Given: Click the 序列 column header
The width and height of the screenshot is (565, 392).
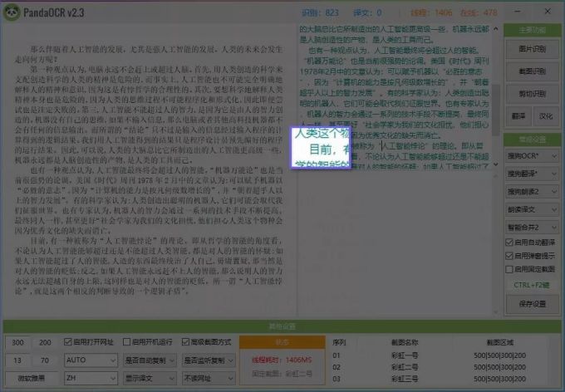Looking at the screenshot, I should pos(339,342).
